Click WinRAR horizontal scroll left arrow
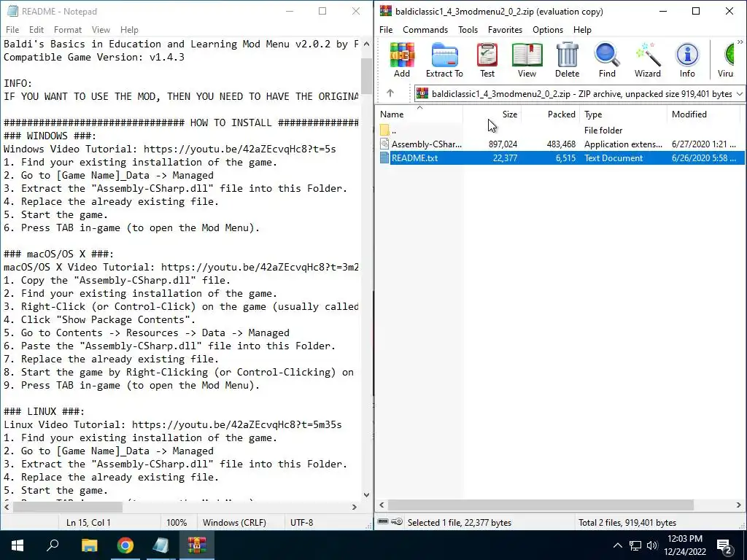The width and height of the screenshot is (747, 560). (382, 505)
